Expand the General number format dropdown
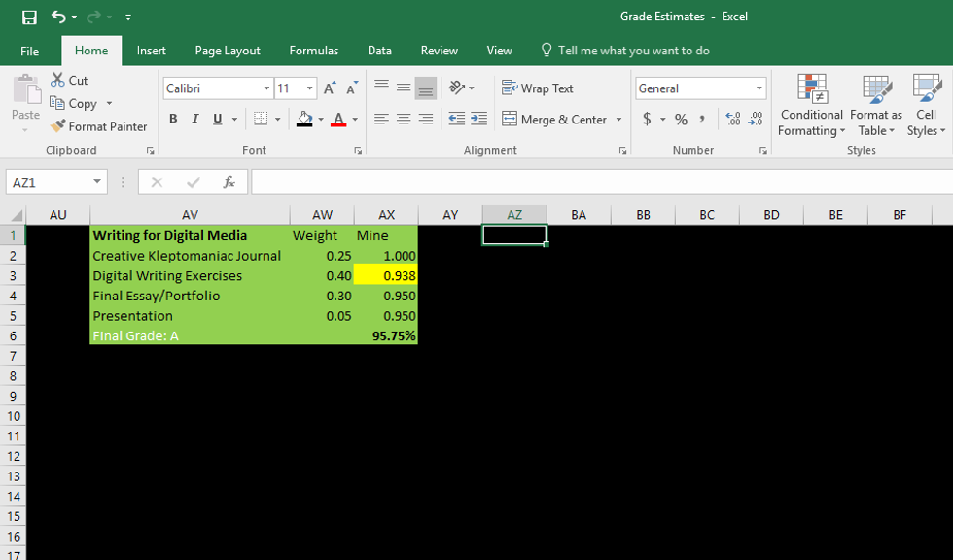The height and width of the screenshot is (560, 953). (759, 88)
